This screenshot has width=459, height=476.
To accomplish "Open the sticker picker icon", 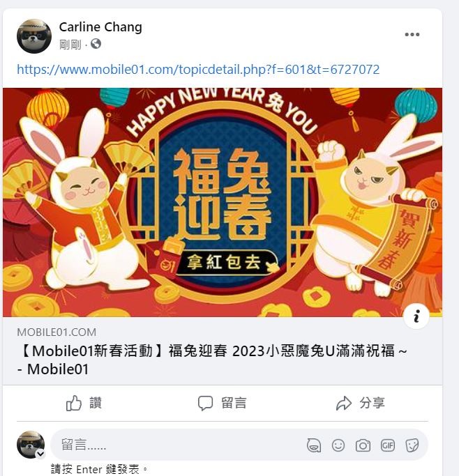I will tap(412, 445).
